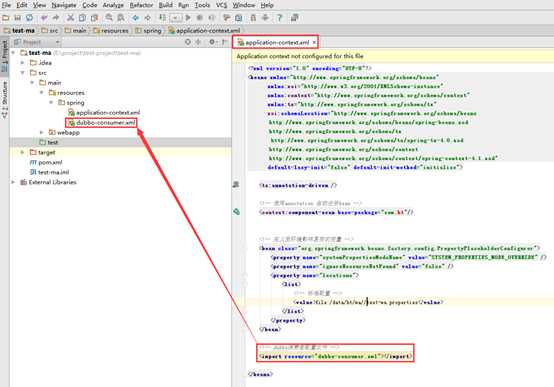Click the Help question mark icon

[279, 18]
